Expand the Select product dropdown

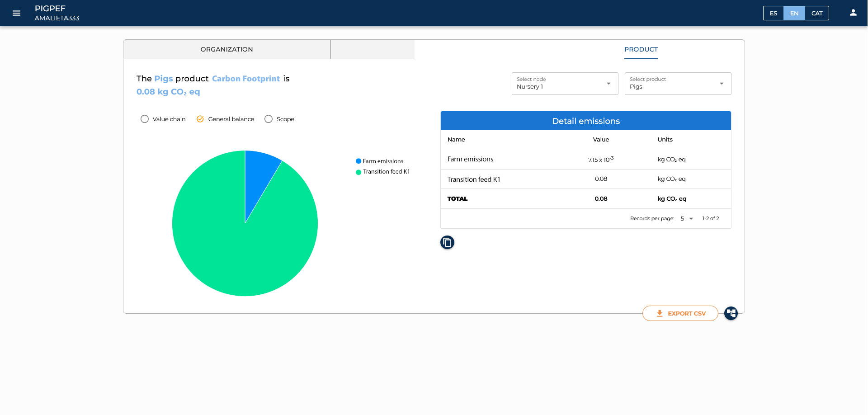click(x=678, y=84)
